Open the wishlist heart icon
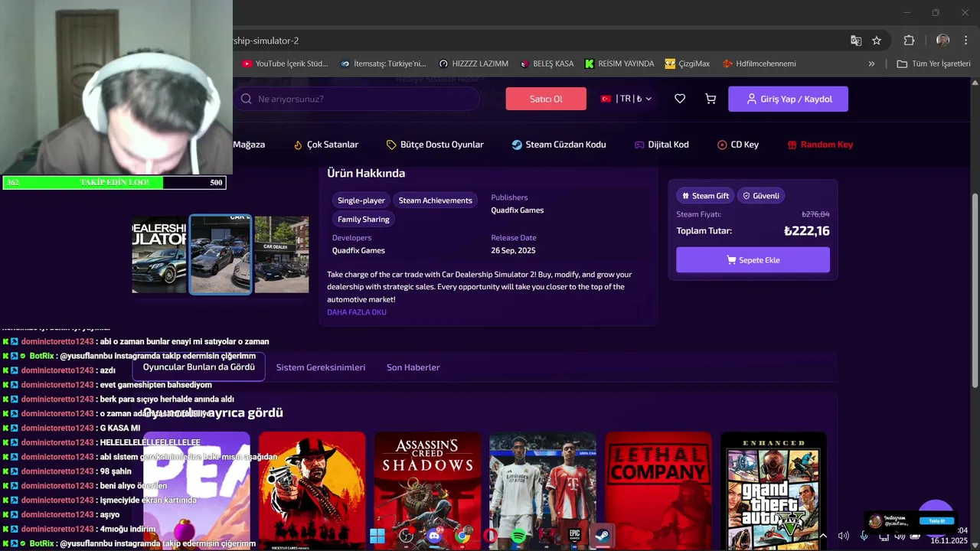 (x=680, y=99)
